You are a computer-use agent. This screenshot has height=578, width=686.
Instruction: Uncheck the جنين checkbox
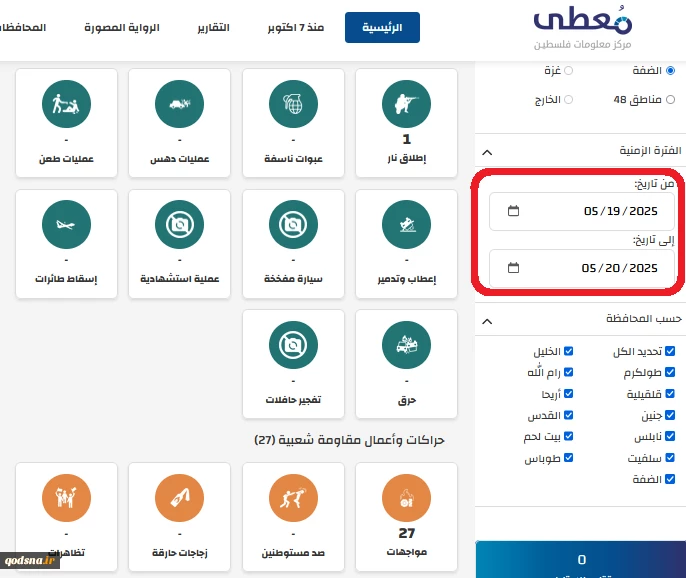pos(670,415)
